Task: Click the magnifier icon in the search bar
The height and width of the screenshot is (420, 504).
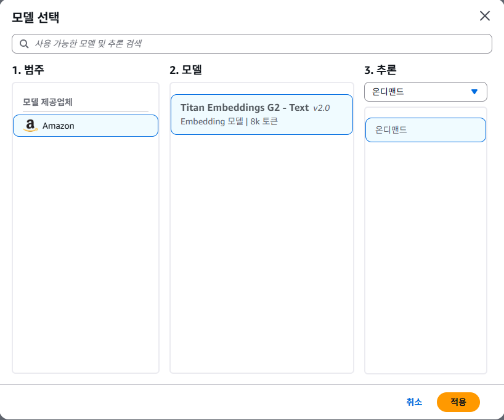Action: (x=24, y=44)
